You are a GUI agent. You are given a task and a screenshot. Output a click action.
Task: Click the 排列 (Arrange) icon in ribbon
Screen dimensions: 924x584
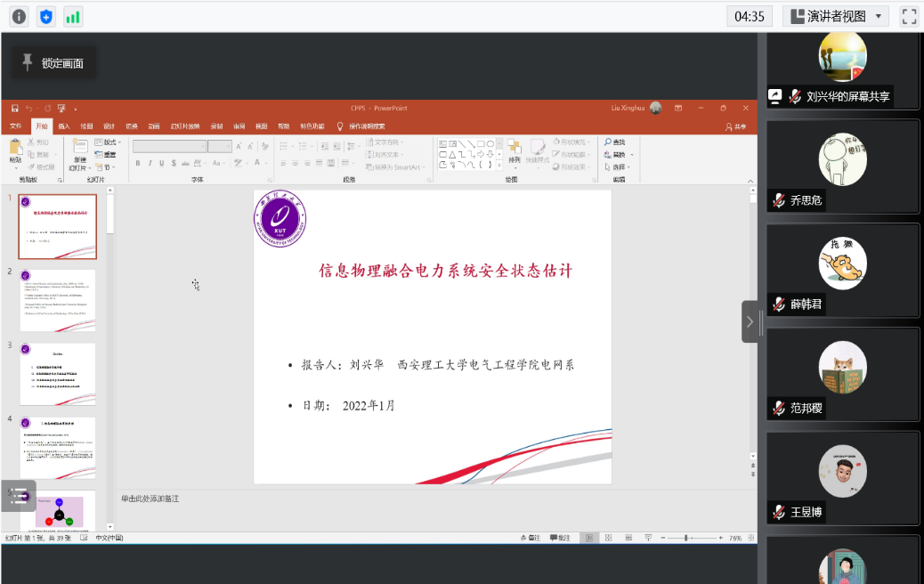click(x=515, y=151)
